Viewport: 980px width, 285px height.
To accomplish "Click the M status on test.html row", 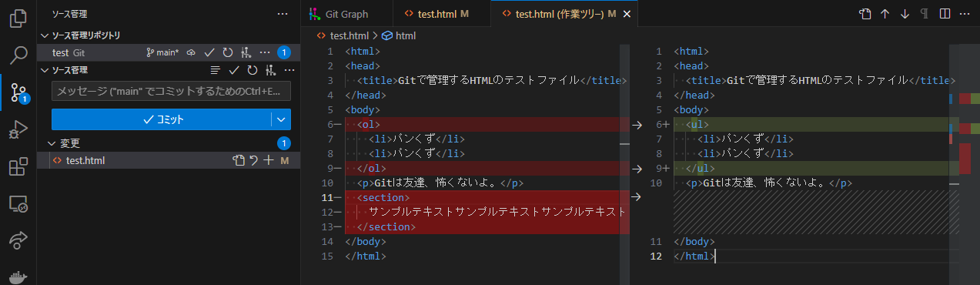I will [284, 160].
